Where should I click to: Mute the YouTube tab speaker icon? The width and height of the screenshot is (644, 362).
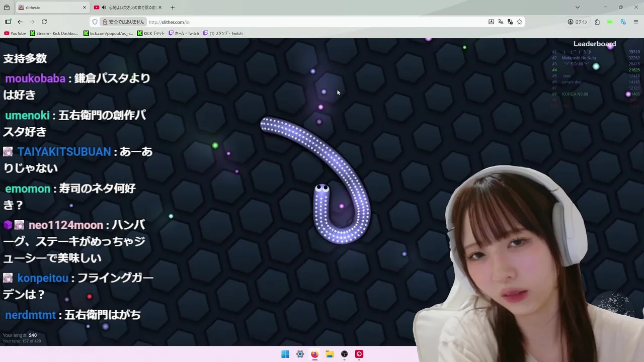coord(104,8)
